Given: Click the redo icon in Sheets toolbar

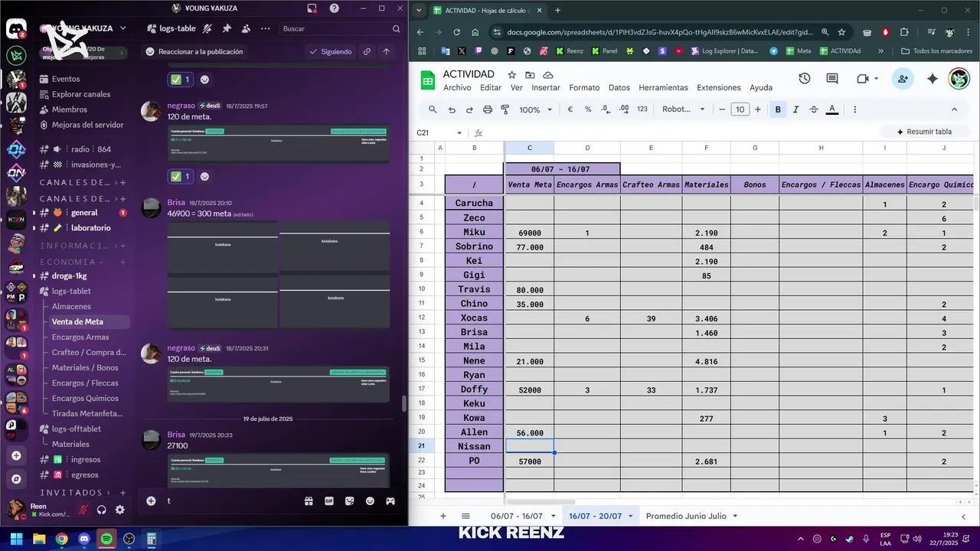Looking at the screenshot, I should [469, 109].
